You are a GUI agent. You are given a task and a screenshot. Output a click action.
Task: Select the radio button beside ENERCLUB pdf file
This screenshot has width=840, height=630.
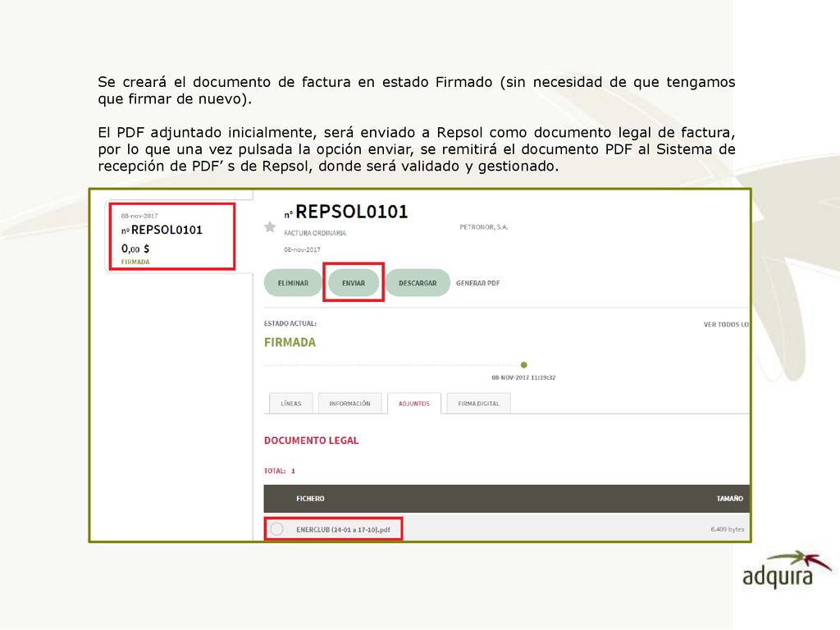(276, 529)
